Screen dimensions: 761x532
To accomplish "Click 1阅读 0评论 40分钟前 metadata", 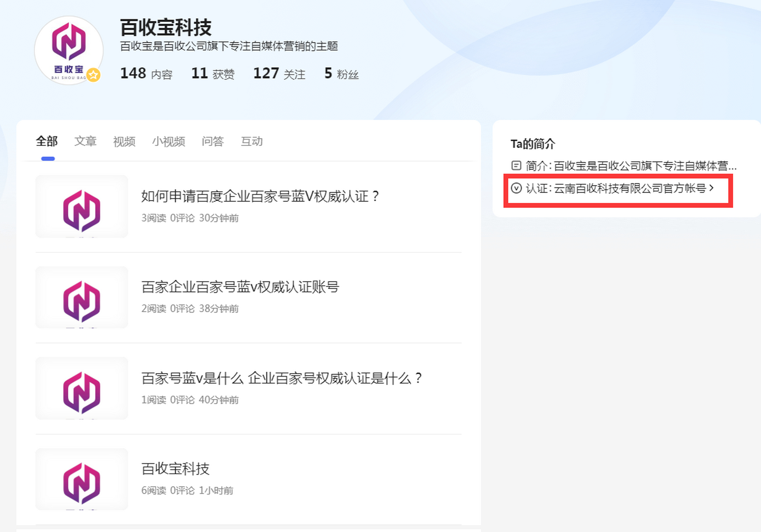I will coord(190,400).
